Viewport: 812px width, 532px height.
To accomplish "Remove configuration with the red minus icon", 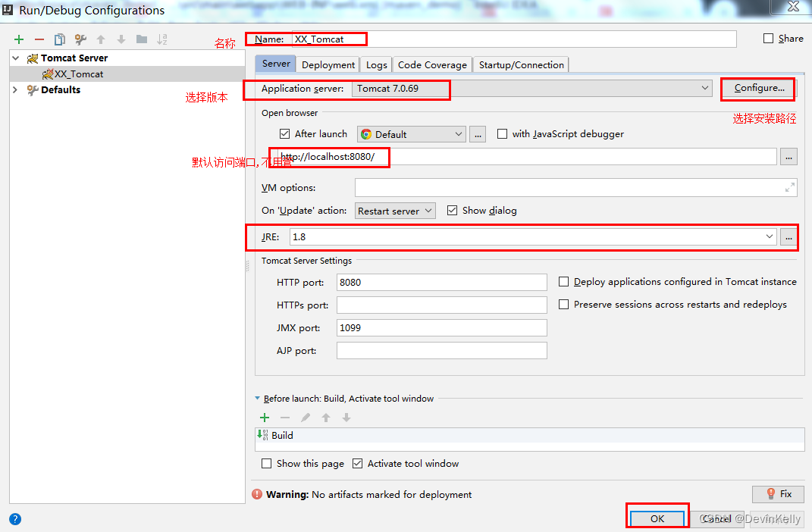I will point(39,39).
